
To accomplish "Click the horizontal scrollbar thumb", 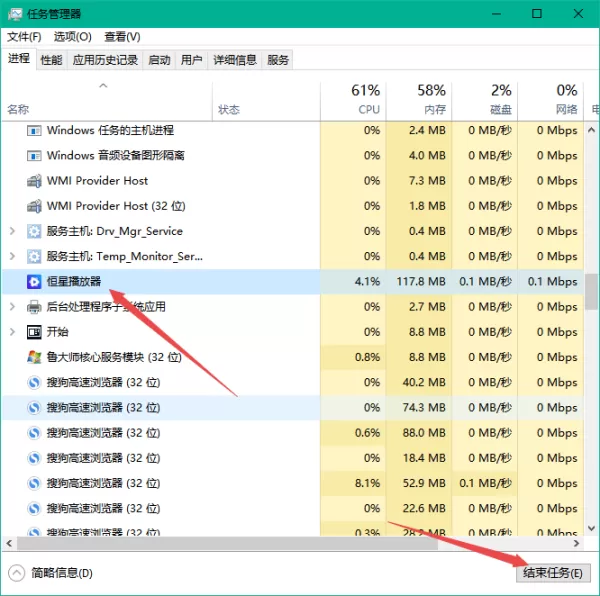I will (x=227, y=543).
